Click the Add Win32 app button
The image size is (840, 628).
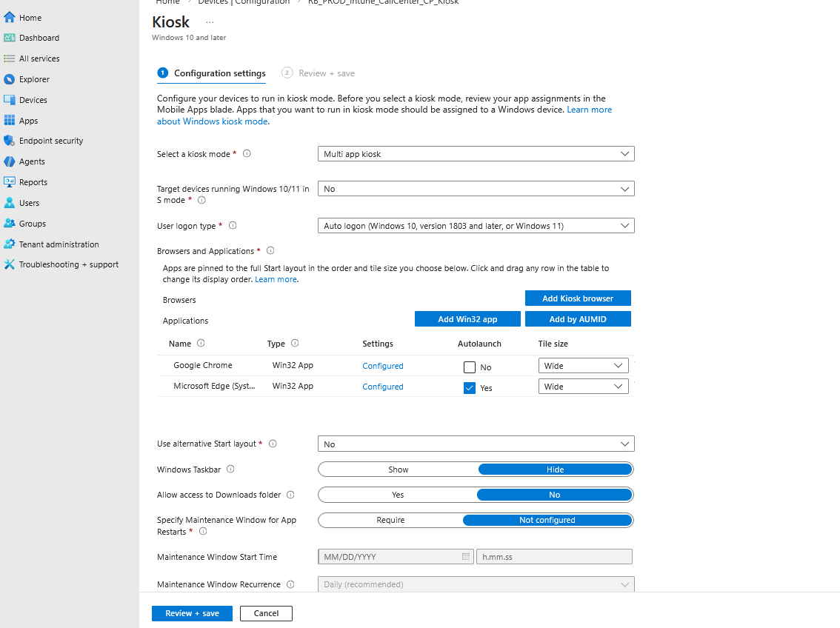pos(467,319)
